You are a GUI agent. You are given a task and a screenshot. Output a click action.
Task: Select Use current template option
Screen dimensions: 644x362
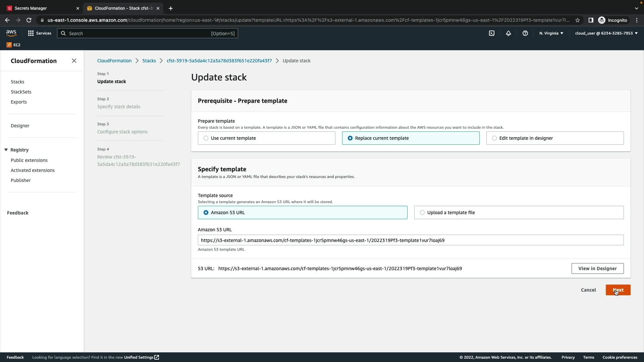206,138
